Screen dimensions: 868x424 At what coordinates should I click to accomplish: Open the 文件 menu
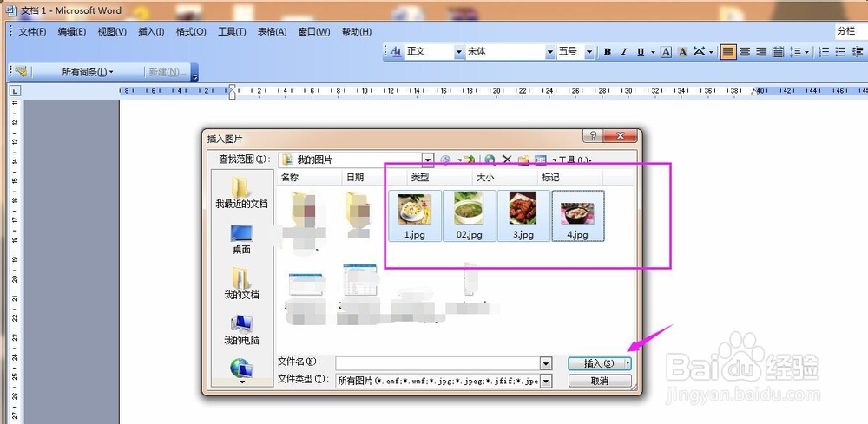coord(32,31)
